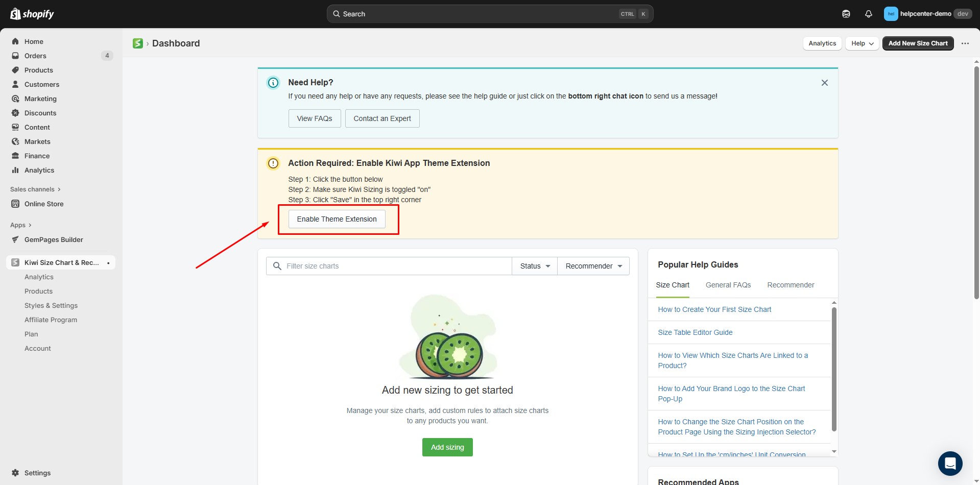Open Settings via the gear icon
Image resolution: width=980 pixels, height=485 pixels.
tap(14, 473)
